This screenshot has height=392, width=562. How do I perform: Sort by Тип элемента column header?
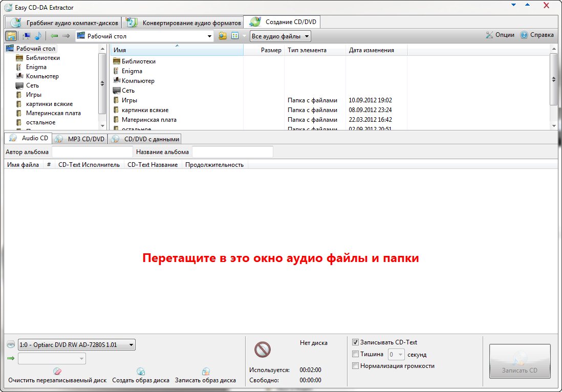point(315,50)
